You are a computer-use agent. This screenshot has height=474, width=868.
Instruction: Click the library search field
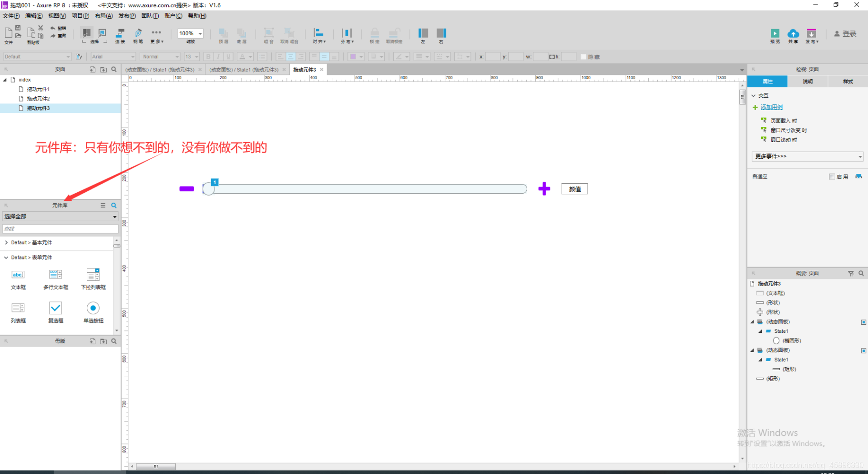[x=60, y=229]
